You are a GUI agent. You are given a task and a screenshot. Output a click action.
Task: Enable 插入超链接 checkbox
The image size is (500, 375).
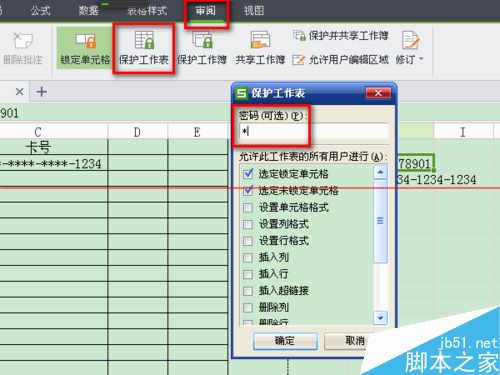[x=248, y=291]
